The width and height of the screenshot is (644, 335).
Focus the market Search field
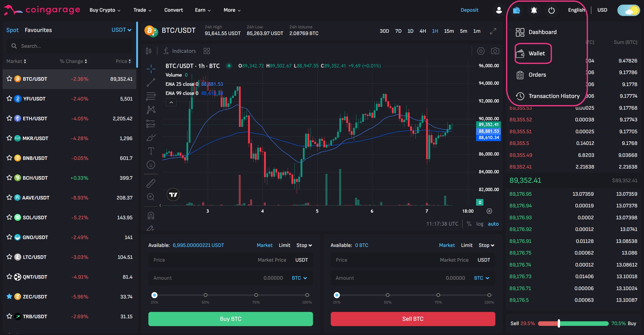pyautogui.click(x=69, y=46)
